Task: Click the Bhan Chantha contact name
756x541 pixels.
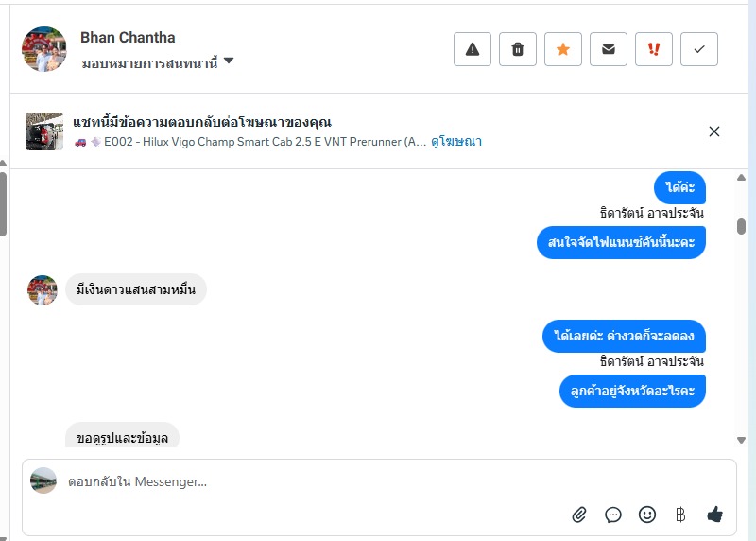Action: tap(128, 38)
